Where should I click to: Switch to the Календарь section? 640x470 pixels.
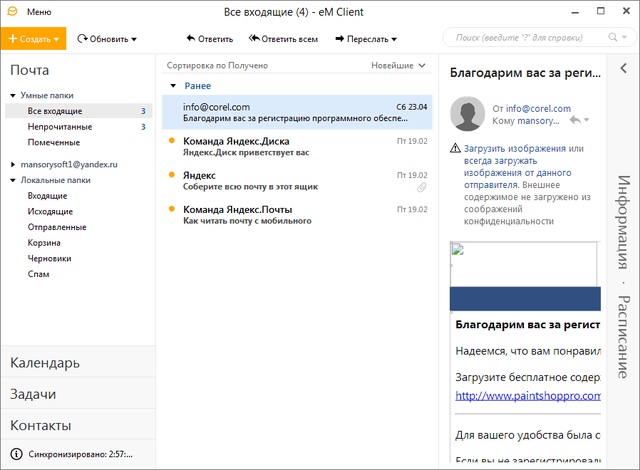[45, 362]
